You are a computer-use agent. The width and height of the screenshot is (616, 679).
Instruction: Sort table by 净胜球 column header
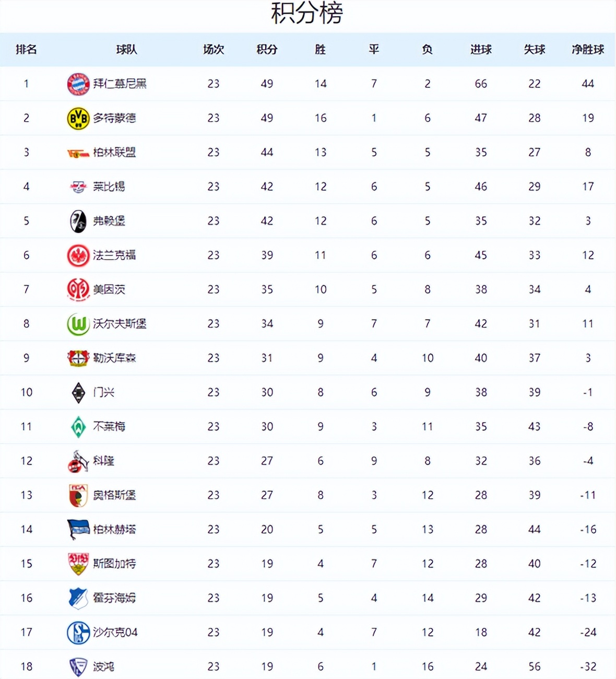tap(588, 50)
